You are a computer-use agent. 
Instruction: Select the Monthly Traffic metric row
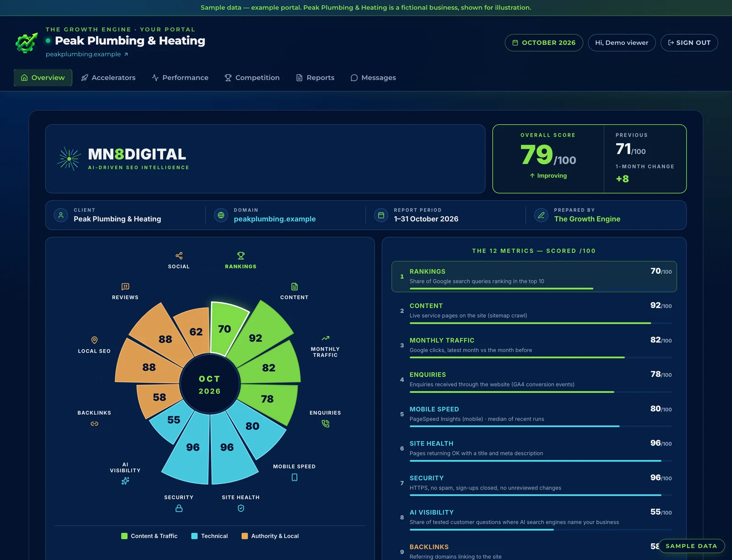534,345
